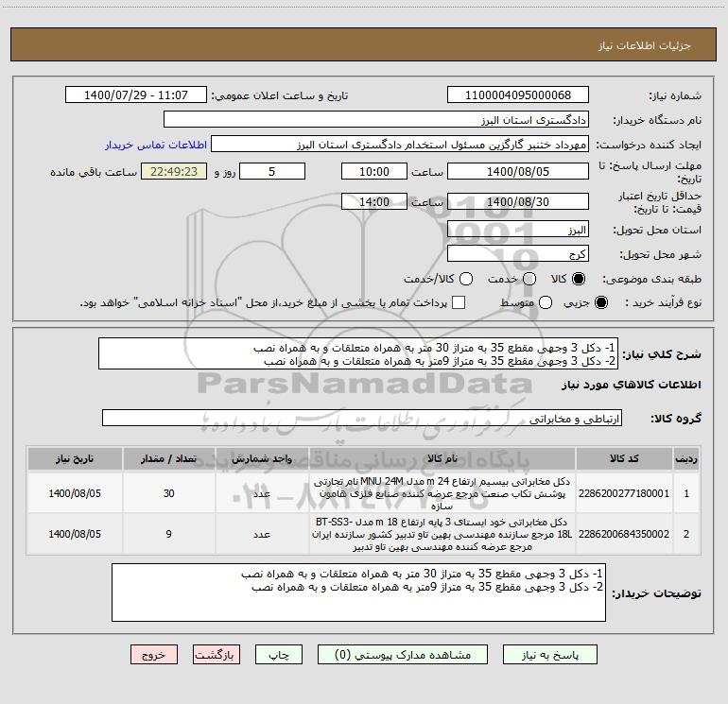Image resolution: width=728 pixels, height=704 pixels.
Task: Select the متوسط purchase type radio
Action: click(546, 302)
